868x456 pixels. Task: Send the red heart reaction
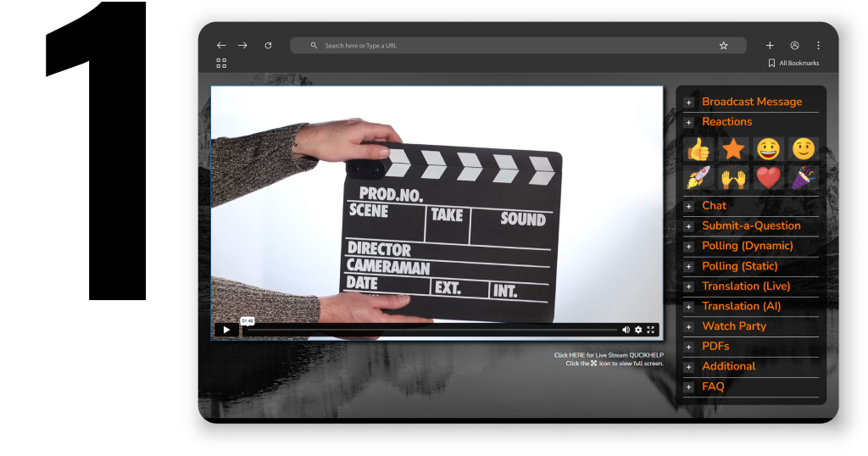(x=768, y=178)
